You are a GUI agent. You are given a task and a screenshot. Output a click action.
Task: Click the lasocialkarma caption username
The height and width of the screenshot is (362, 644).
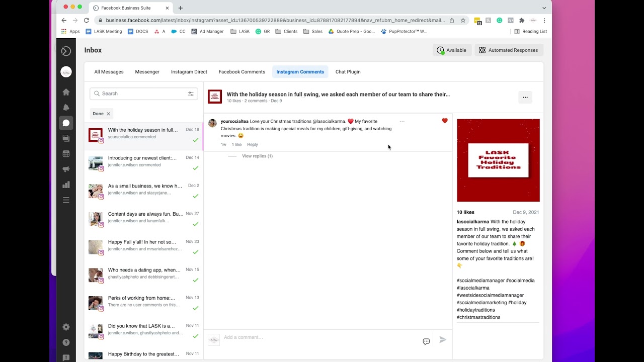[x=473, y=222]
